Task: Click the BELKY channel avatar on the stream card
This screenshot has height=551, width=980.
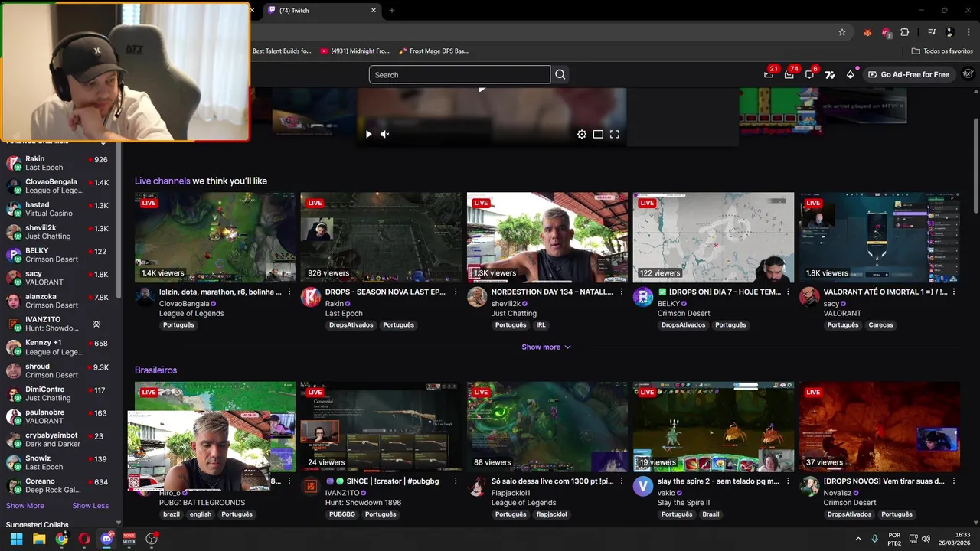Action: [x=643, y=297]
